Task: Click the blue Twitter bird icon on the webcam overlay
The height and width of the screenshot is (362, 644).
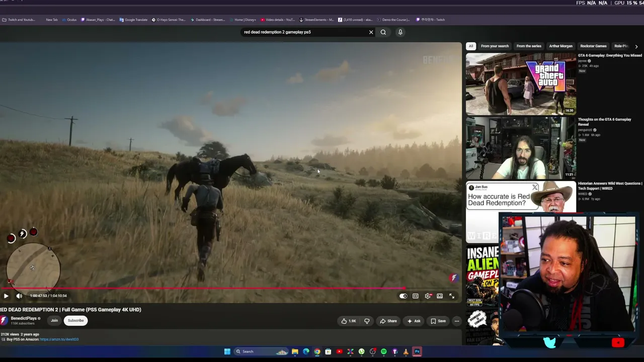Action: [x=549, y=342]
